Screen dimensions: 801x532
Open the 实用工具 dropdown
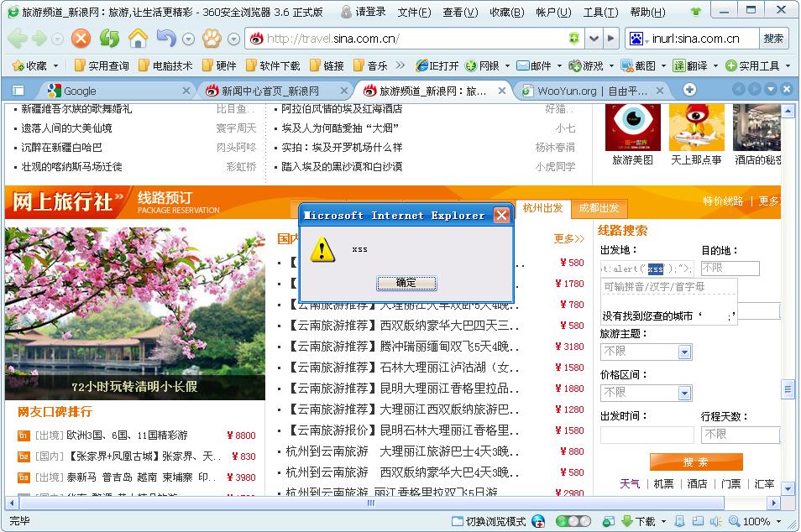758,65
